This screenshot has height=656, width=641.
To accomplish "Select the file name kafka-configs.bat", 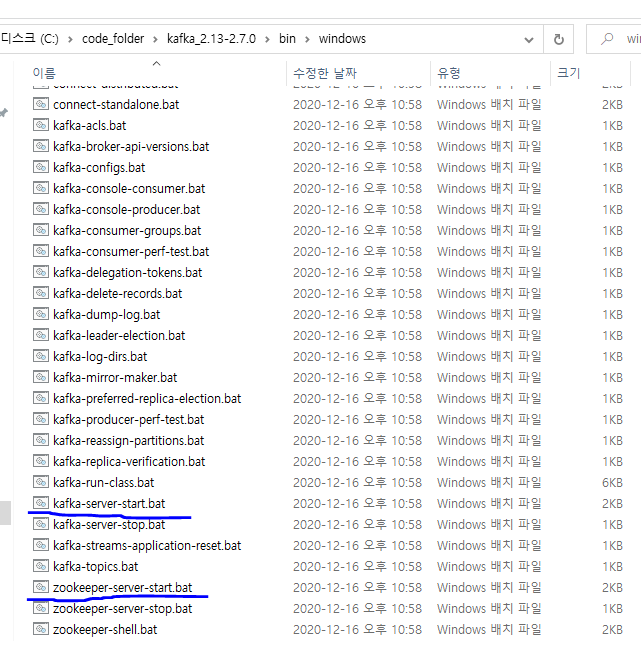I will (x=99, y=168).
